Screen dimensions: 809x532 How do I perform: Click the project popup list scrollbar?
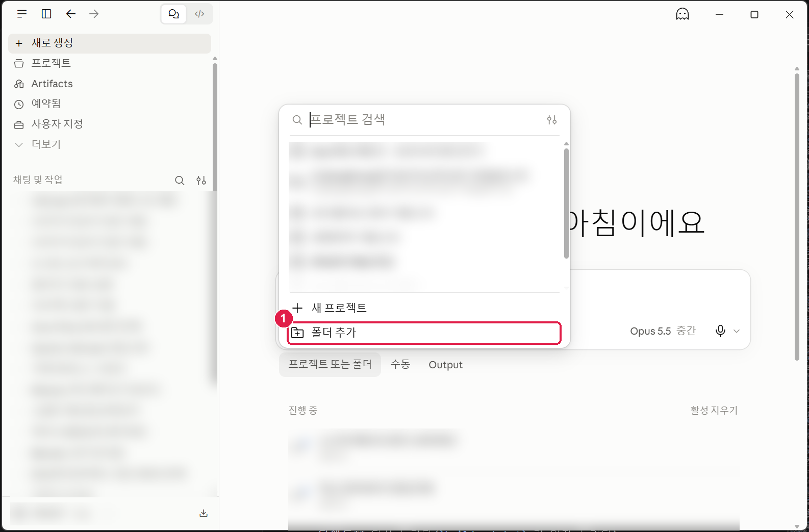tap(566, 203)
